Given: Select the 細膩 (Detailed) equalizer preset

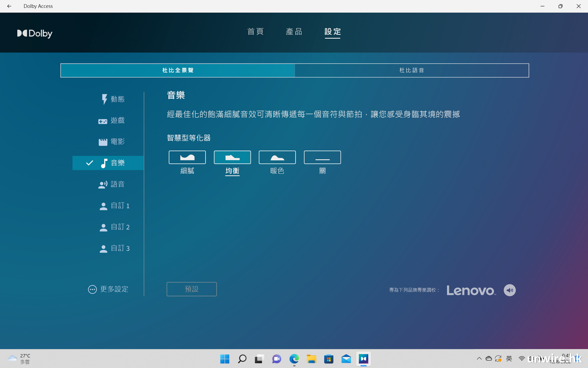Looking at the screenshot, I should pyautogui.click(x=187, y=157).
